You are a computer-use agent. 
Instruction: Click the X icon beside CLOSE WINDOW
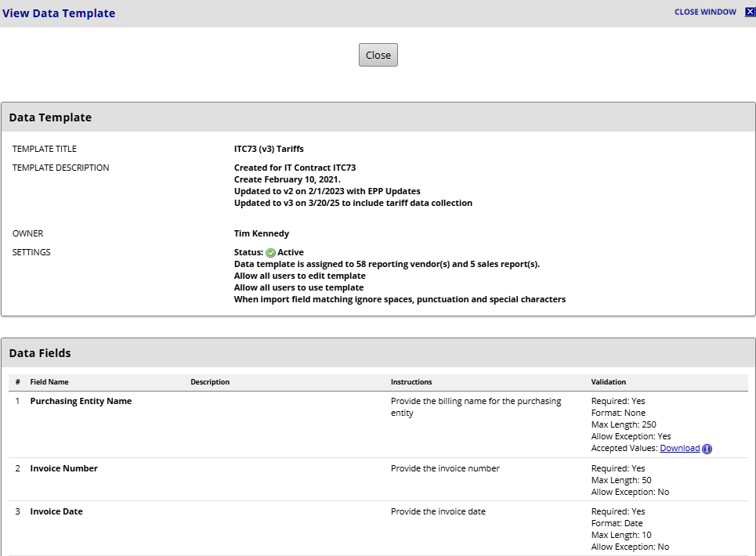[x=750, y=12]
